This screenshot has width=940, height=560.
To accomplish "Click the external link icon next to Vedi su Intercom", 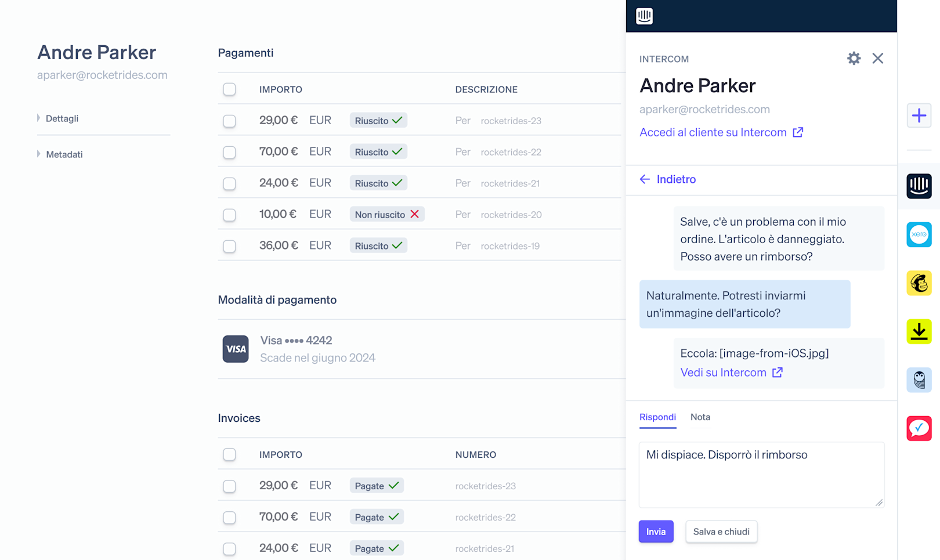I will [x=778, y=373].
